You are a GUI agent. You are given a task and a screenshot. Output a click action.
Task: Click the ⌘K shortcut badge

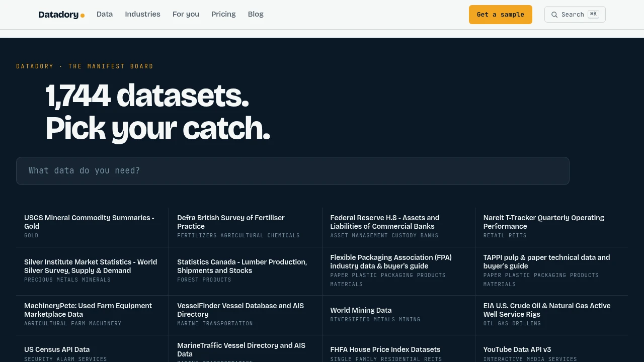click(593, 14)
